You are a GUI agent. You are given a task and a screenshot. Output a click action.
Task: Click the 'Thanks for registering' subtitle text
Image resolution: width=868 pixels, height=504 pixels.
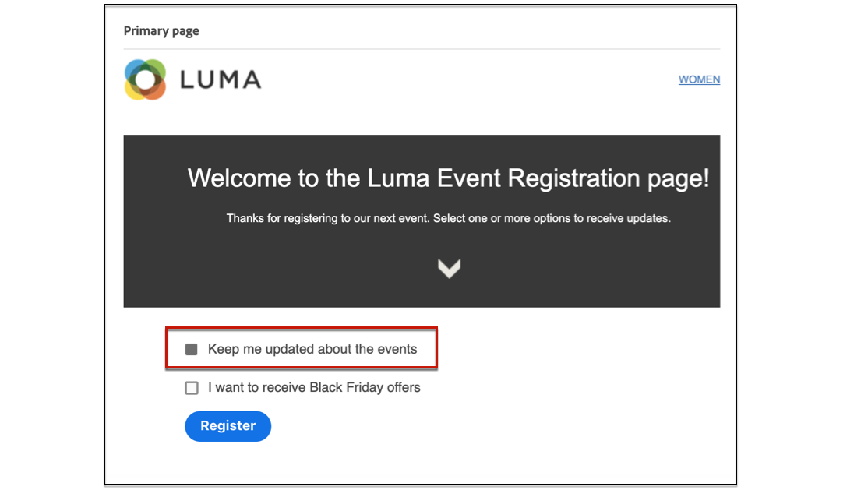coord(448,218)
